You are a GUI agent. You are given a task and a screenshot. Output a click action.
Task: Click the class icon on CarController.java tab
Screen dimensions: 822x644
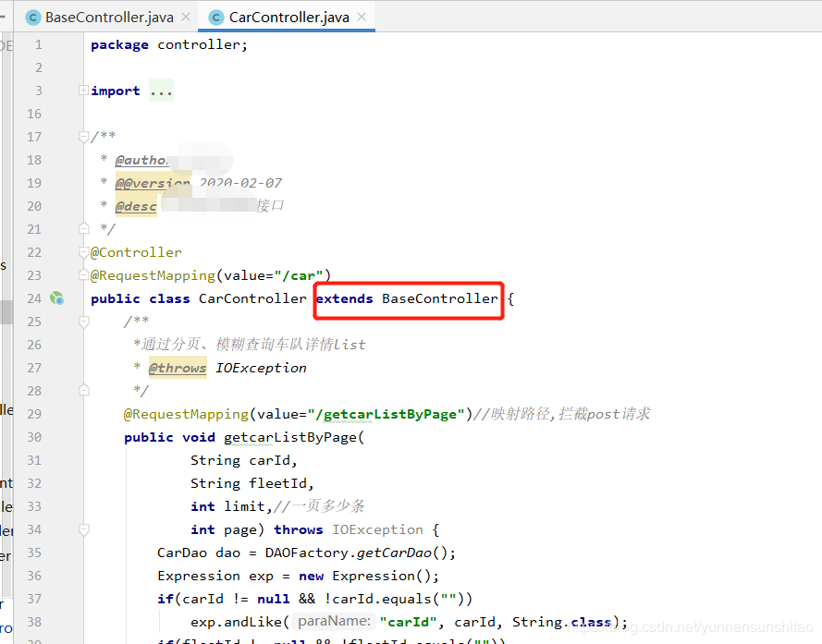216,18
